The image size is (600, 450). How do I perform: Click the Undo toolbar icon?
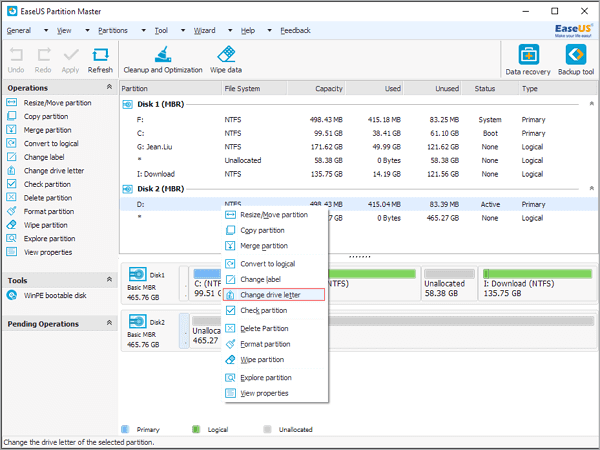click(x=16, y=60)
